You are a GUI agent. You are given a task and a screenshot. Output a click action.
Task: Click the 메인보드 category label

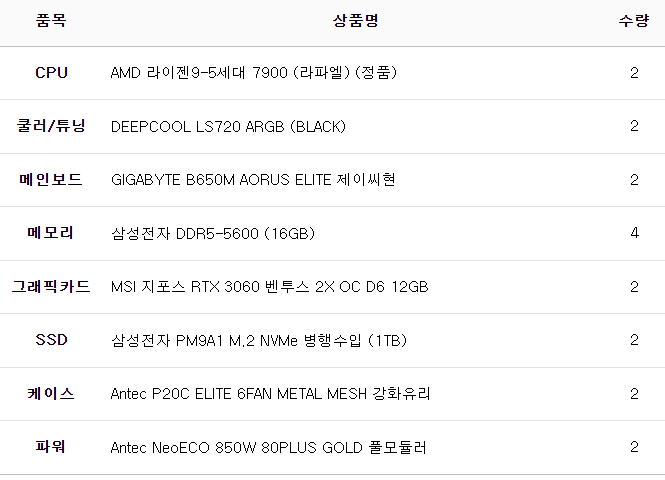pos(51,180)
